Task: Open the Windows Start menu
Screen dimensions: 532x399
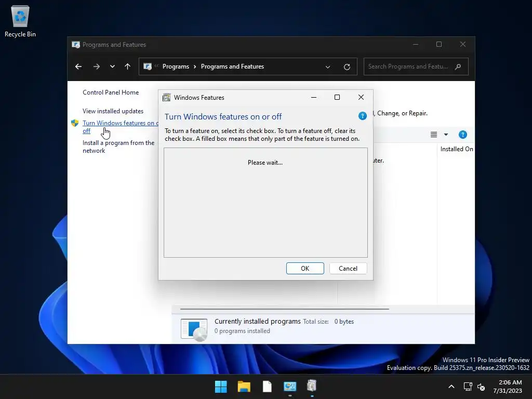Action: click(x=221, y=386)
